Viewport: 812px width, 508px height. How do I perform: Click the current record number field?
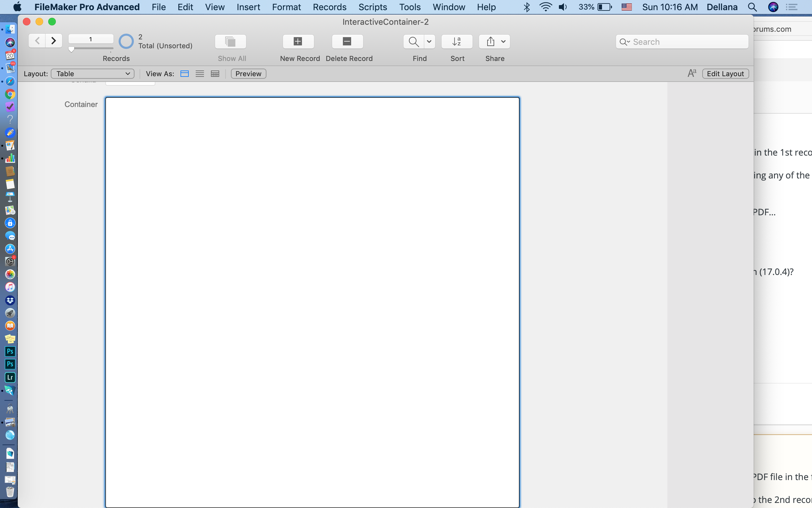point(91,39)
